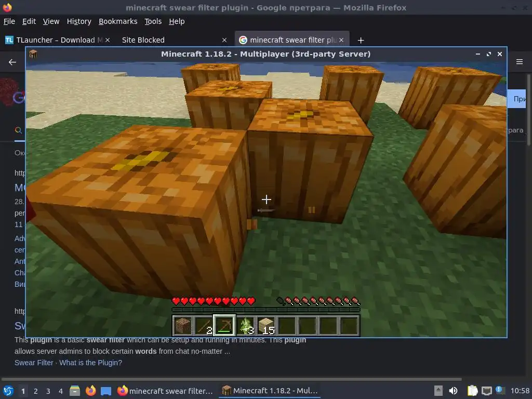Open the What is the Plugin? link
This screenshot has width=532, height=399.
click(90, 363)
